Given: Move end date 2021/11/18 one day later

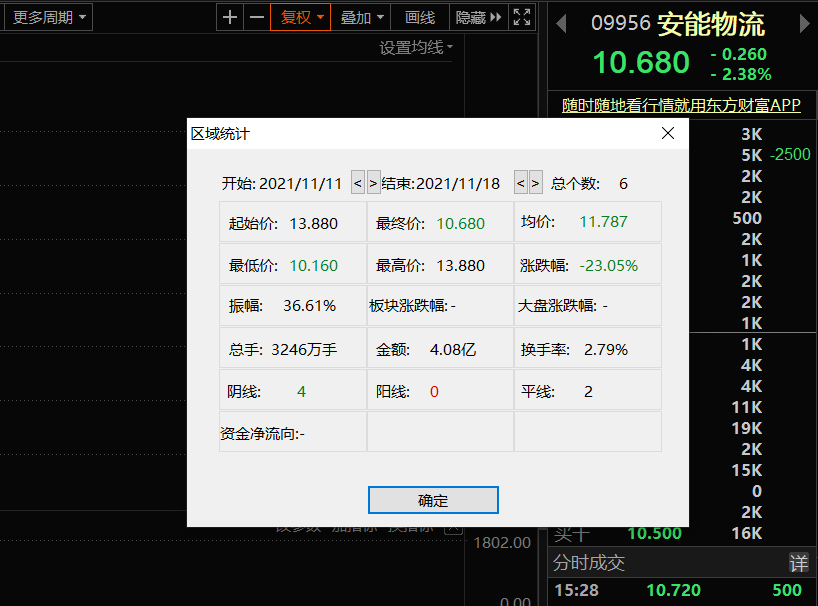Looking at the screenshot, I should 536,183.
